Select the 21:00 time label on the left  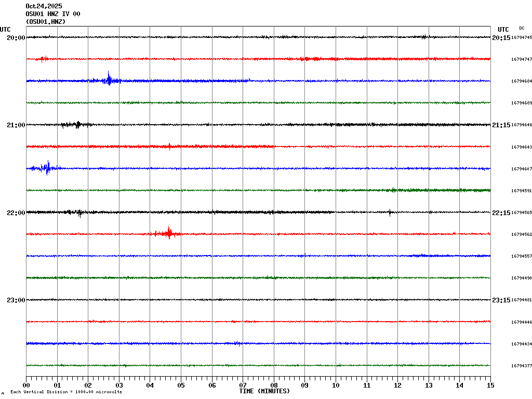click(16, 125)
